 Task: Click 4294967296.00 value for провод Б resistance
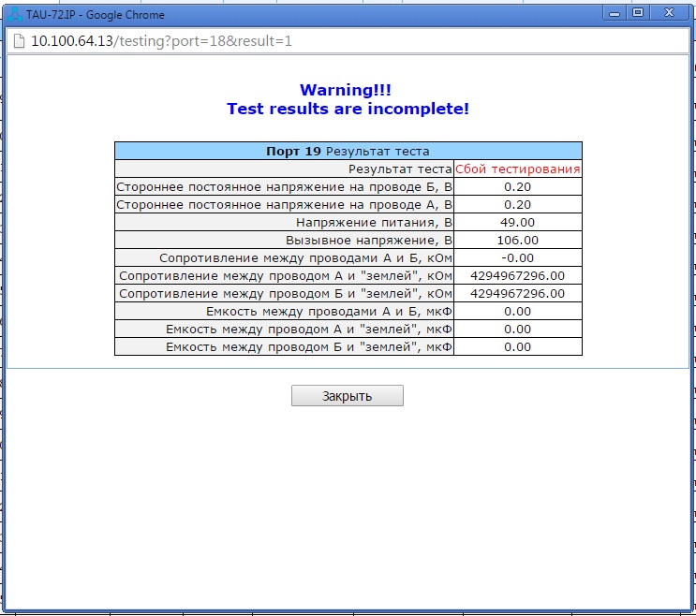(x=518, y=293)
